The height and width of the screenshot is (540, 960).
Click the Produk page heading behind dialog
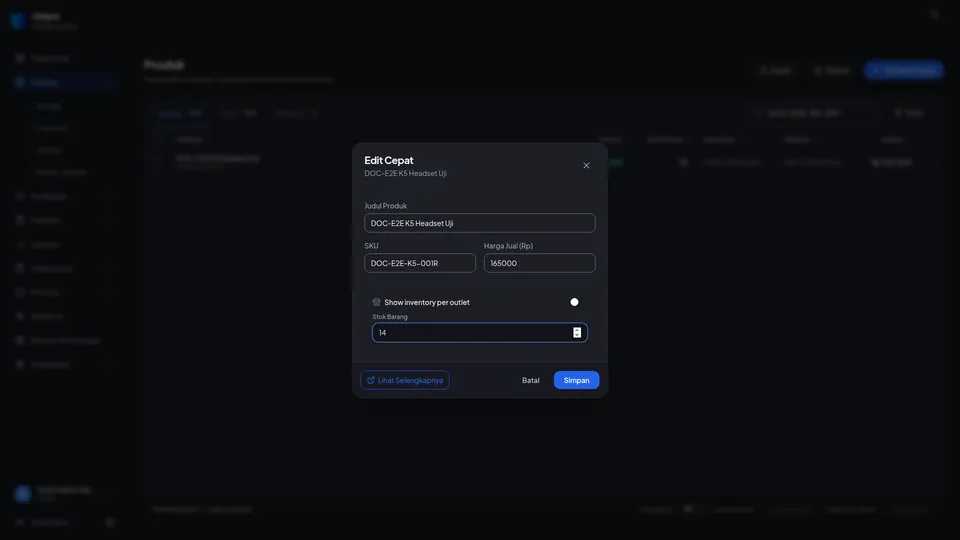tap(164, 64)
